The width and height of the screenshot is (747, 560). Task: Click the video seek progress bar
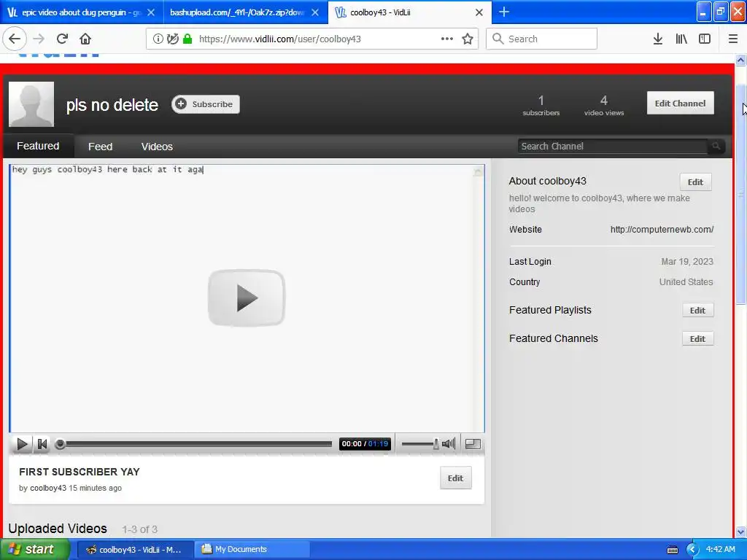[194, 444]
